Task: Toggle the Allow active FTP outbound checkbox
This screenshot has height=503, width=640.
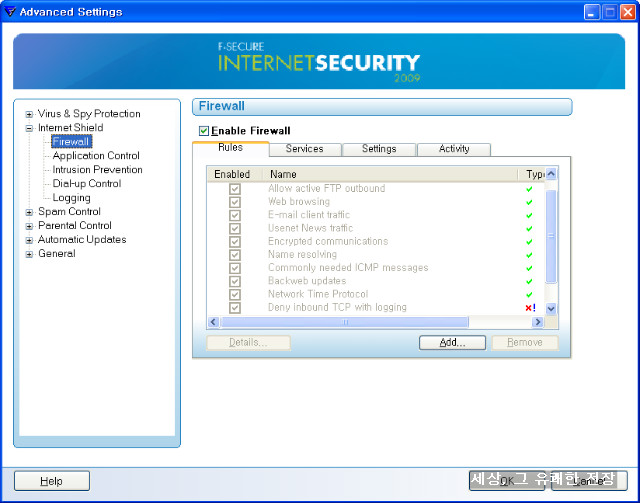Action: point(235,189)
